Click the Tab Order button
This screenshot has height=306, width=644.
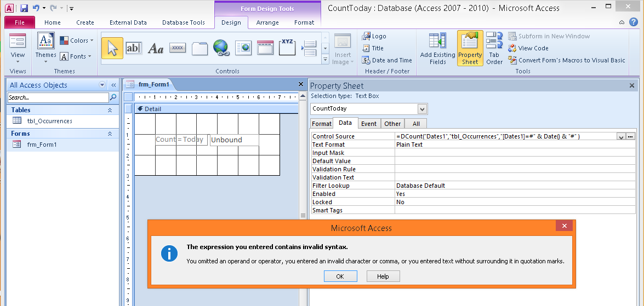[x=494, y=48]
